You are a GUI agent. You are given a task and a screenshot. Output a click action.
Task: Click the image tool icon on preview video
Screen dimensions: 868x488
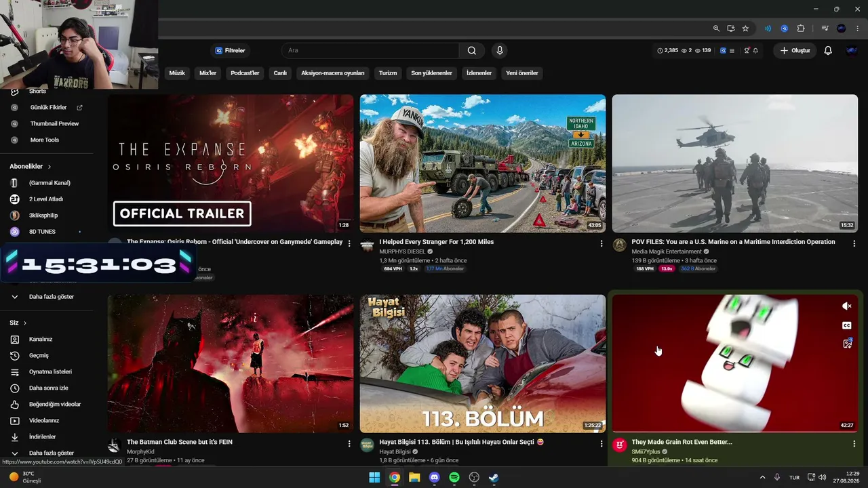(847, 344)
